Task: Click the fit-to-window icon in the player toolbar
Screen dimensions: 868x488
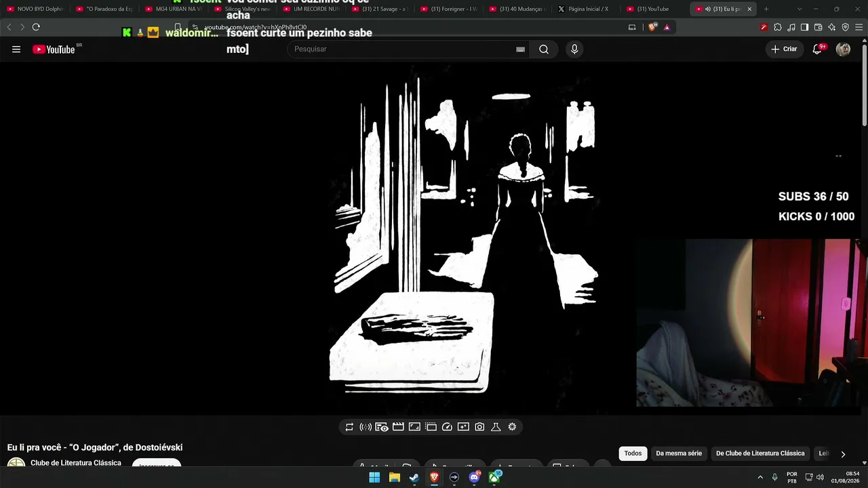Action: [x=414, y=427]
